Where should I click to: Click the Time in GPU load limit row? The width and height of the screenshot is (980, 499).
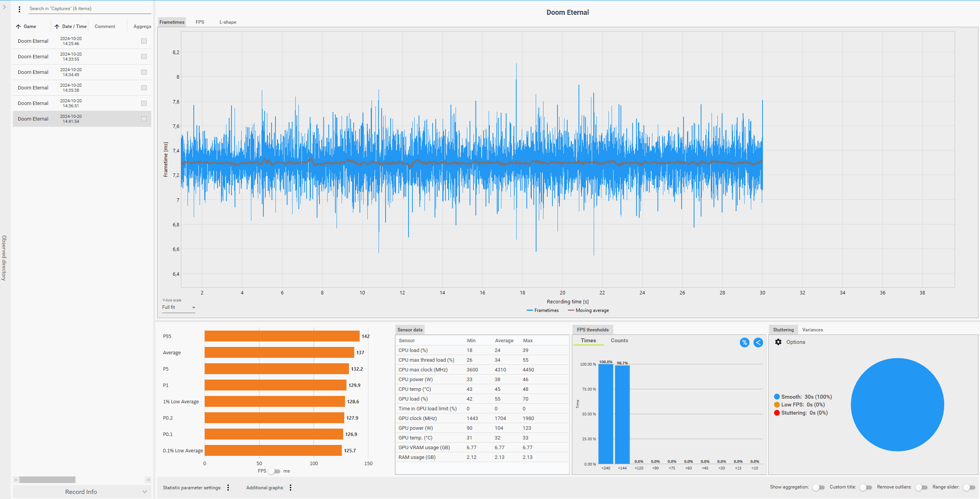click(x=482, y=408)
